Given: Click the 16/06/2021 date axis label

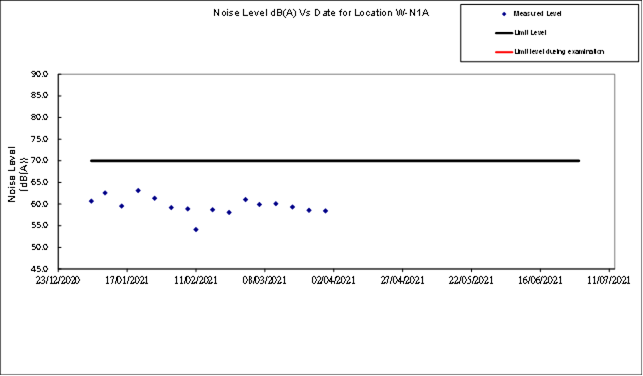Looking at the screenshot, I should click(x=540, y=280).
